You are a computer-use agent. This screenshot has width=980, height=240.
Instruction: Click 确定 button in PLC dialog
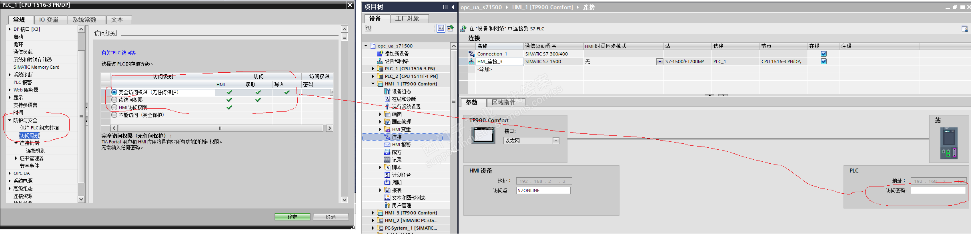(x=293, y=217)
